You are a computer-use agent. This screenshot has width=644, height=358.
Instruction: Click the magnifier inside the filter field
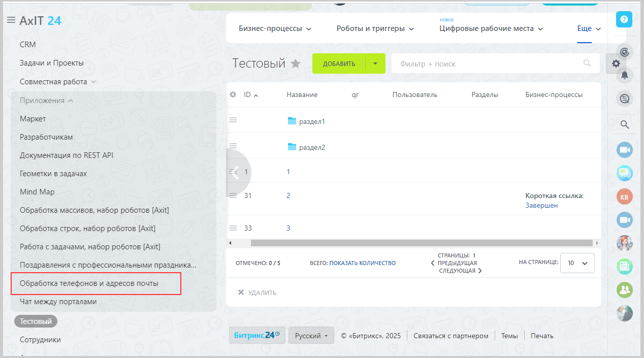[587, 63]
